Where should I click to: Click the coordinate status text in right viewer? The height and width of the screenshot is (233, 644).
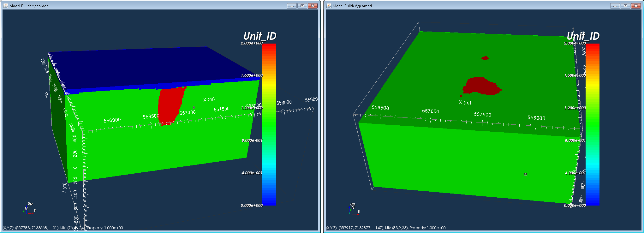[x=386, y=228]
